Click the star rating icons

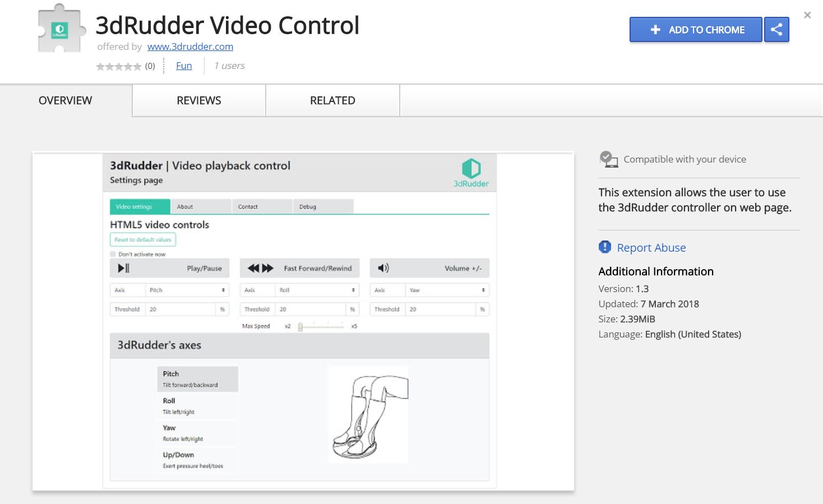tap(118, 66)
